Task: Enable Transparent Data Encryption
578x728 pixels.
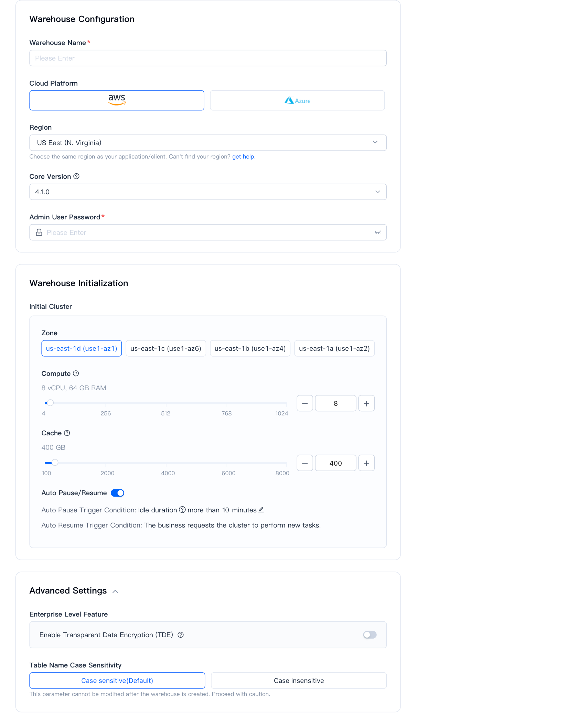Action: 370,635
